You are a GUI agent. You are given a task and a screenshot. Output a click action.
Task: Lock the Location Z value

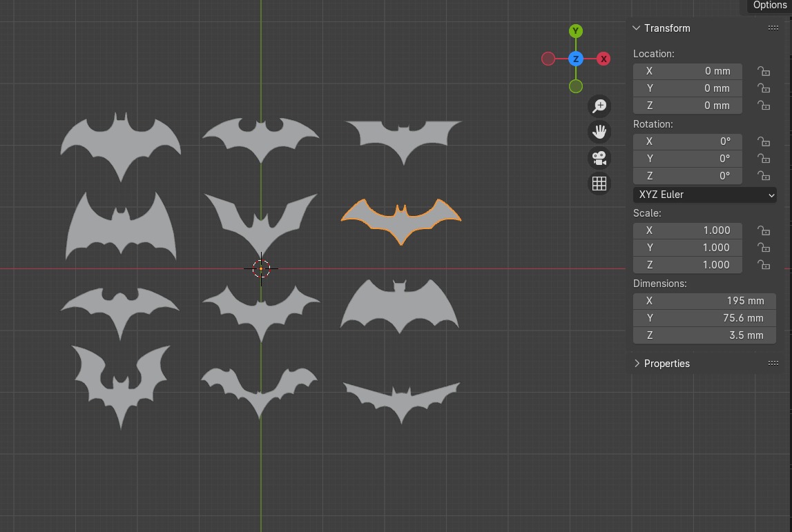(764, 106)
